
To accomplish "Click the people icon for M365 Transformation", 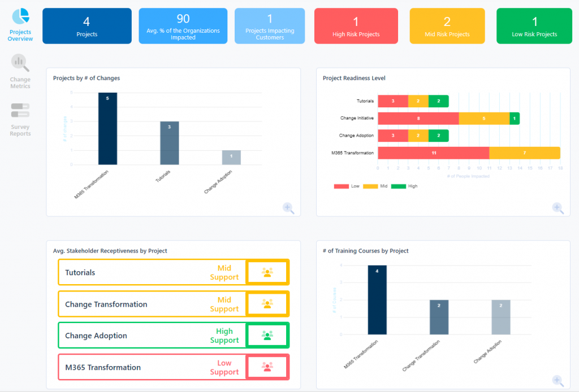I will [267, 367].
